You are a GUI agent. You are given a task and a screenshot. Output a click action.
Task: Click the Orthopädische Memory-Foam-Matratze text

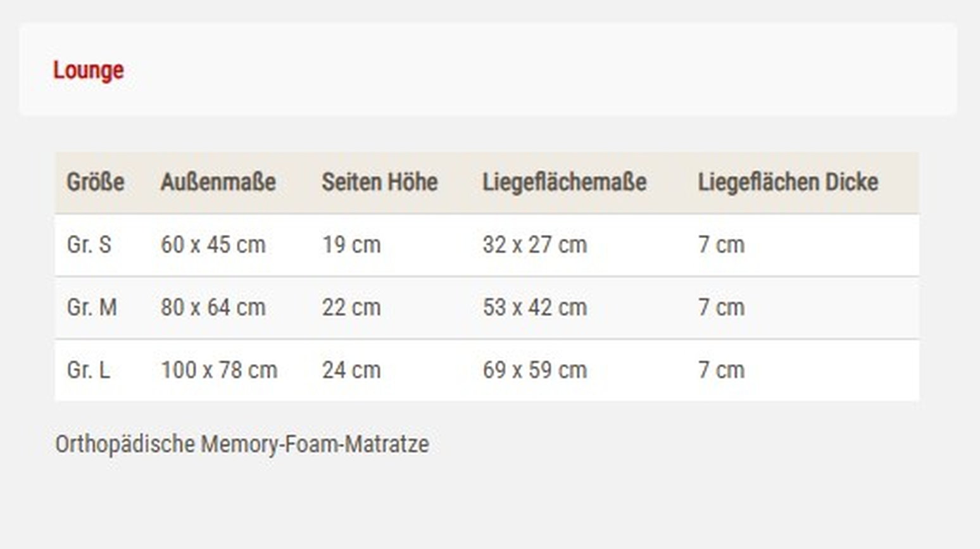coord(242,444)
